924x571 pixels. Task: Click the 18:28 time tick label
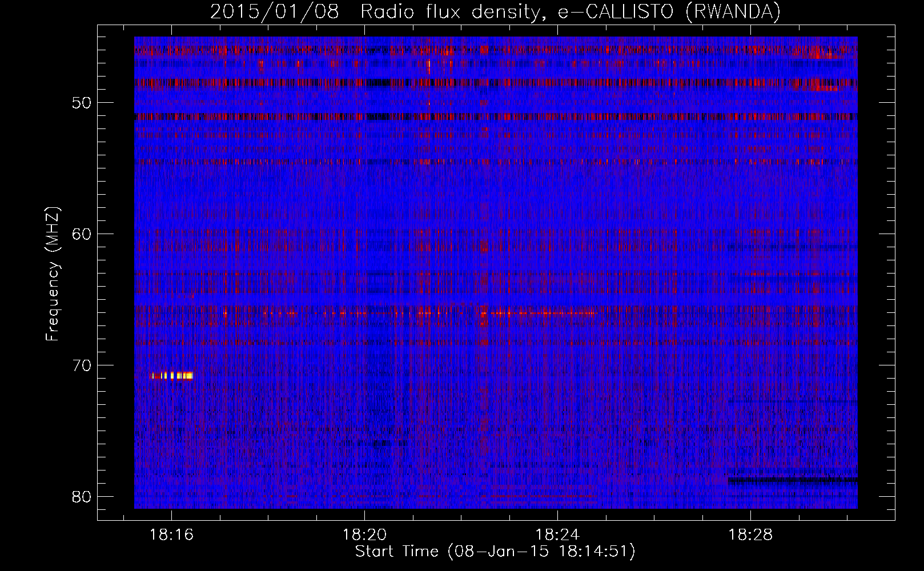[x=750, y=535]
